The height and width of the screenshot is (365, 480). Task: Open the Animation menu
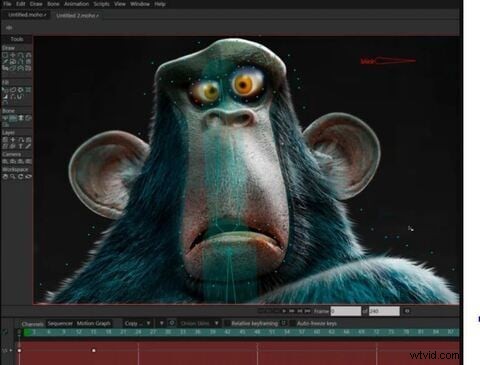tap(76, 4)
